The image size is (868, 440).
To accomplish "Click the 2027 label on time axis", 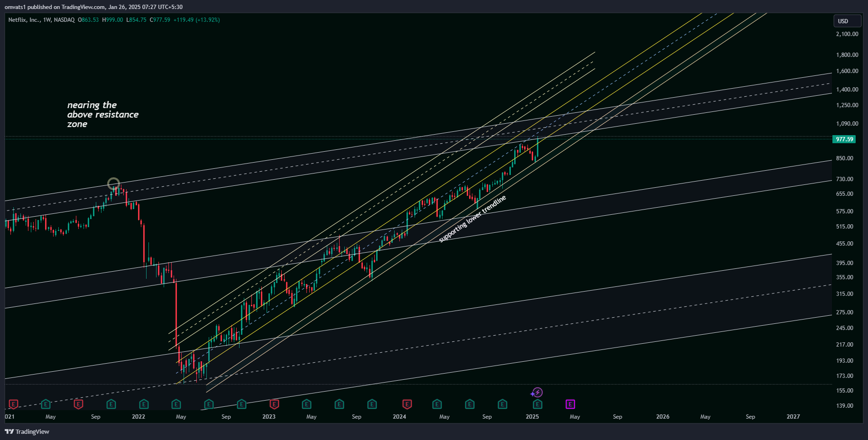I will coord(793,417).
